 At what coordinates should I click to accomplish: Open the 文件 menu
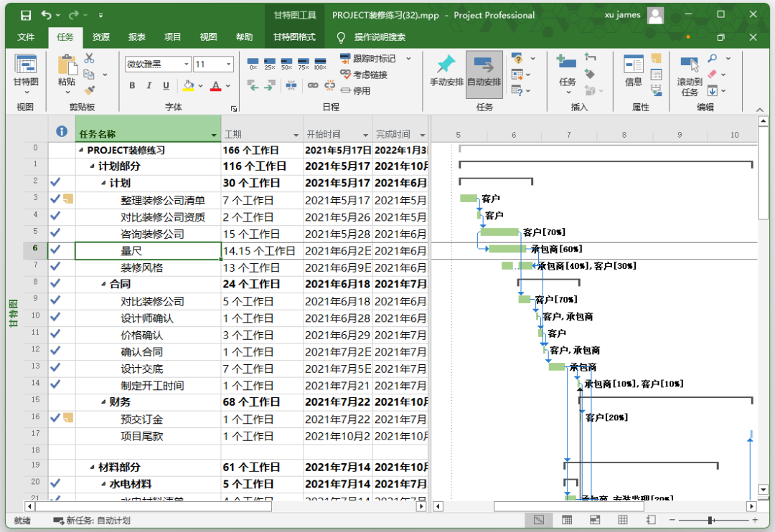point(26,37)
